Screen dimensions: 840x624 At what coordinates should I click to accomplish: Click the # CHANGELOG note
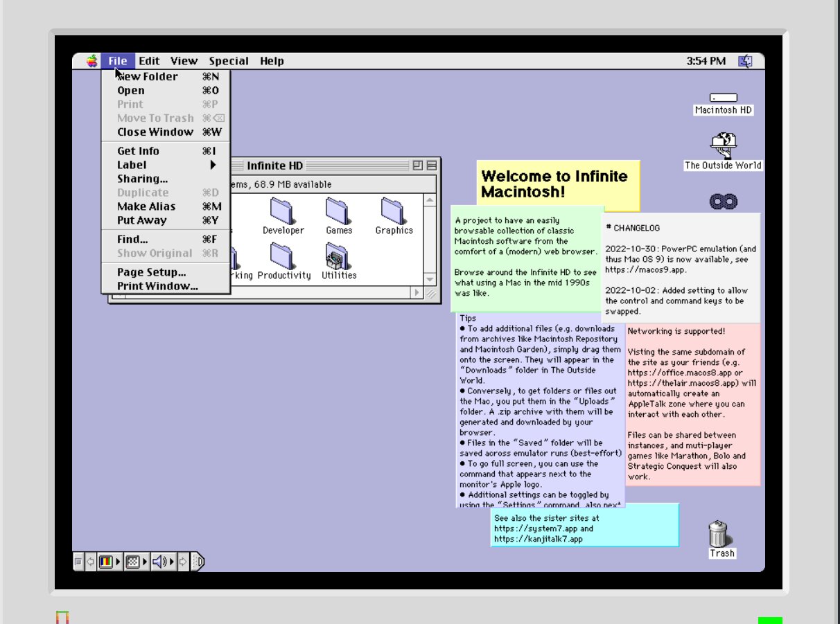[x=681, y=267]
